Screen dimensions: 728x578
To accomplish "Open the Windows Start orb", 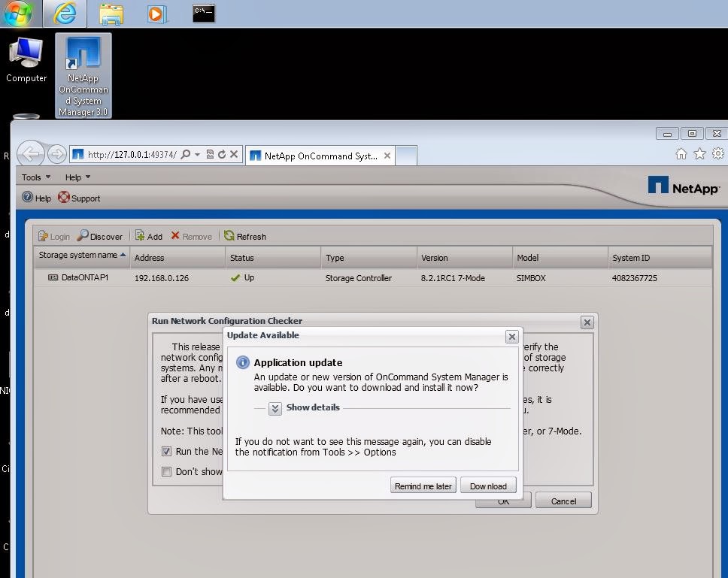I will (x=17, y=13).
